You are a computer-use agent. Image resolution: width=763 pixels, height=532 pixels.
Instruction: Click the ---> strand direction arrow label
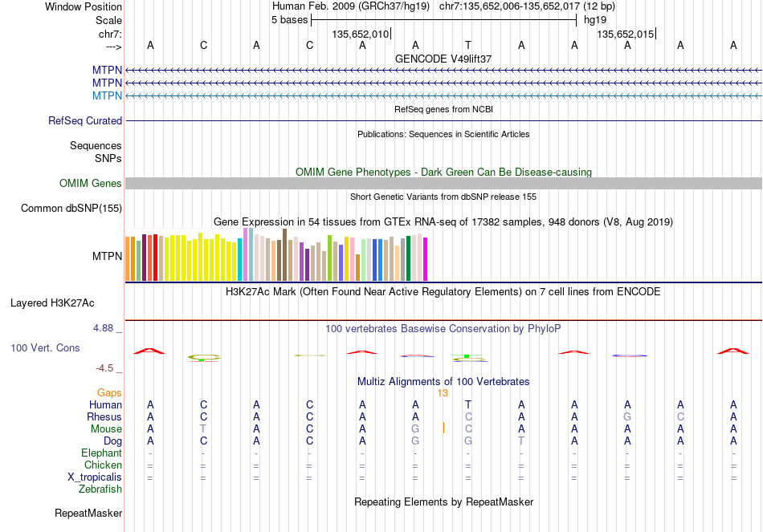point(114,47)
